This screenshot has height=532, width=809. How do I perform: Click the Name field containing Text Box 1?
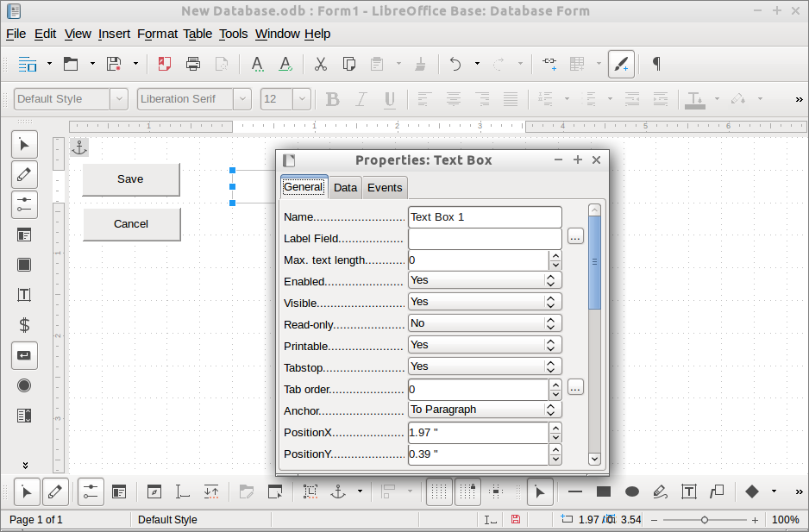(x=484, y=217)
